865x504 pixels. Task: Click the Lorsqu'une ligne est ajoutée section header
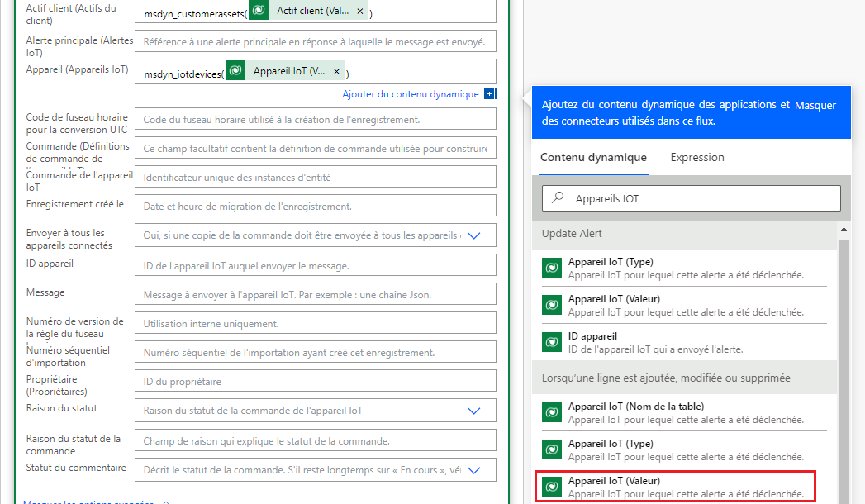coord(684,378)
